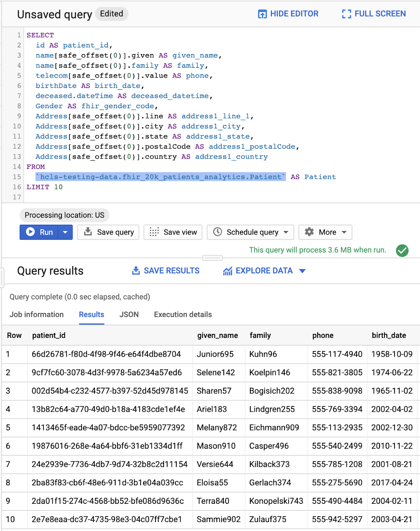
Task: Open the Explore Data dropdown arrow
Action: tap(302, 271)
